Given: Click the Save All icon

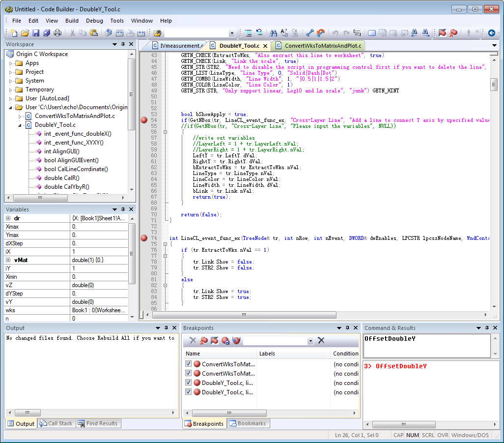Looking at the screenshot, I should (46, 33).
